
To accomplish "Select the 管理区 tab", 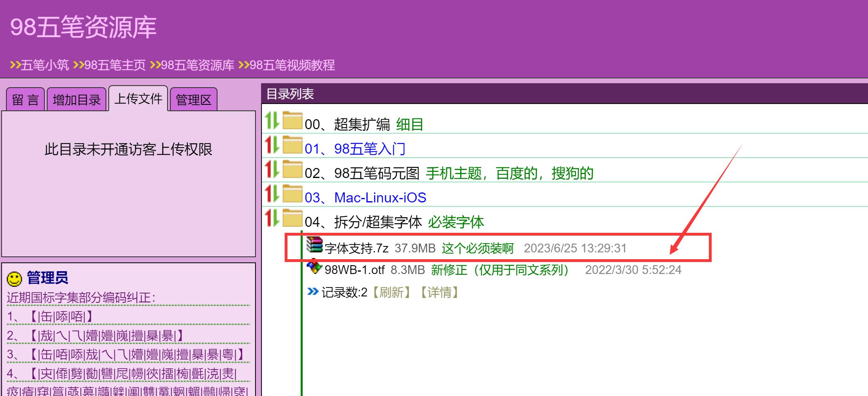I will click(194, 100).
